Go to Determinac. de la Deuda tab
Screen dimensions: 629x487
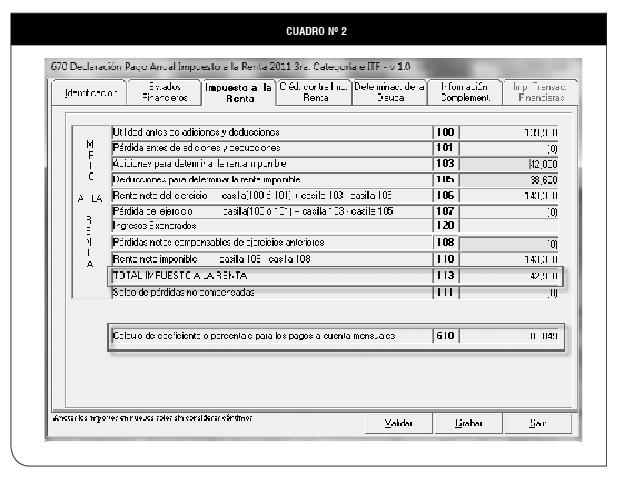390,93
